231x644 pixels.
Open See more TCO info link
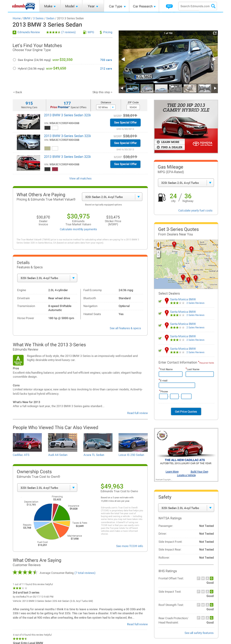tap(129, 546)
